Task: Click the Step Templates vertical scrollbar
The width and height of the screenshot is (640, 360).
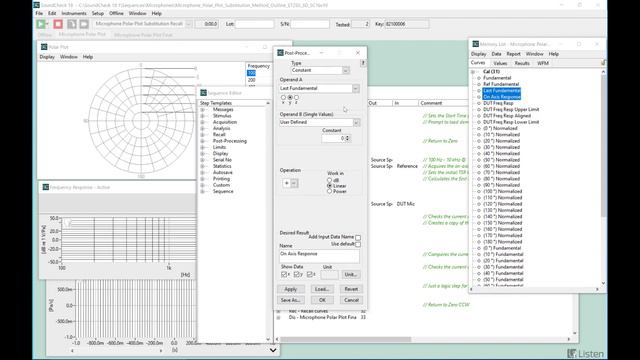Action: pyautogui.click(x=268, y=221)
